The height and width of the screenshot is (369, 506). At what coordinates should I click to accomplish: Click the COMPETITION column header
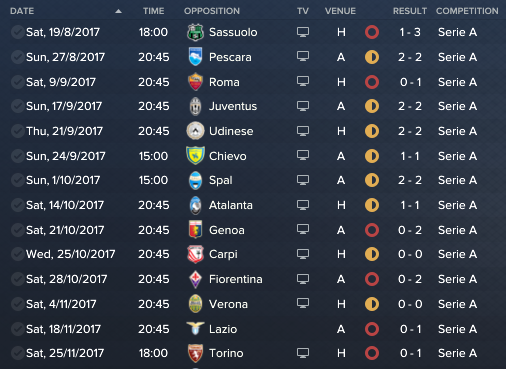(467, 11)
